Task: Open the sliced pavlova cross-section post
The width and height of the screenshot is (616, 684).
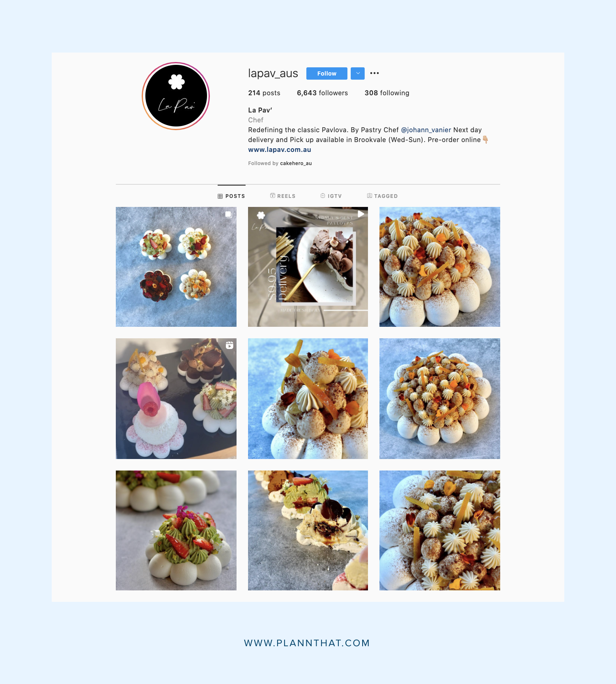Action: (308, 530)
